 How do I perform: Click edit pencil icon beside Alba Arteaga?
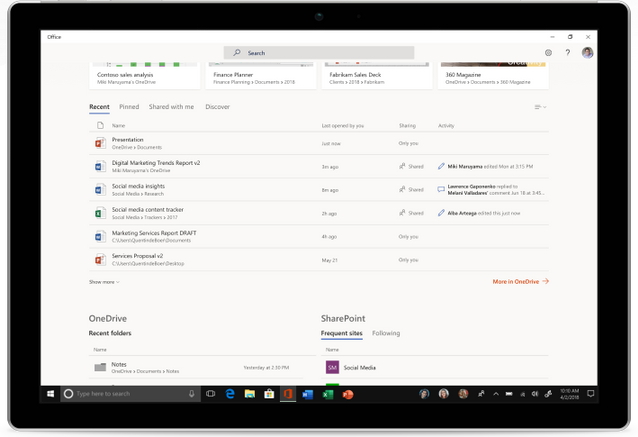(x=441, y=213)
